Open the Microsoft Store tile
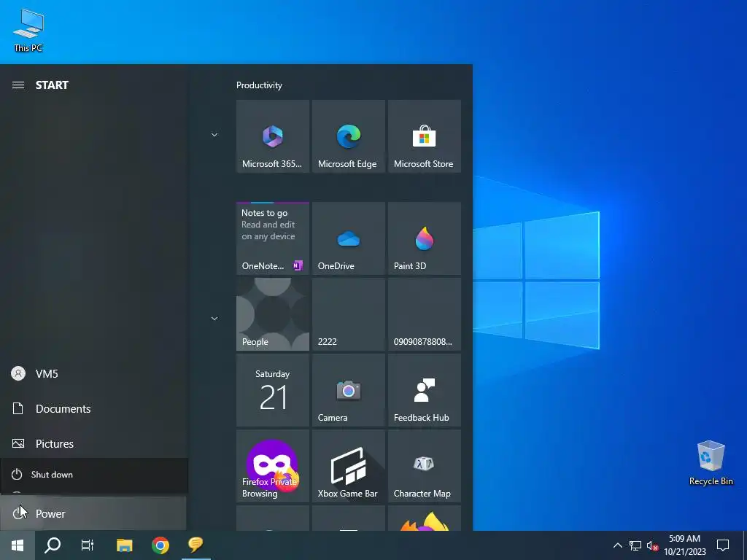Screen dimensions: 747x560 [x=424, y=136]
